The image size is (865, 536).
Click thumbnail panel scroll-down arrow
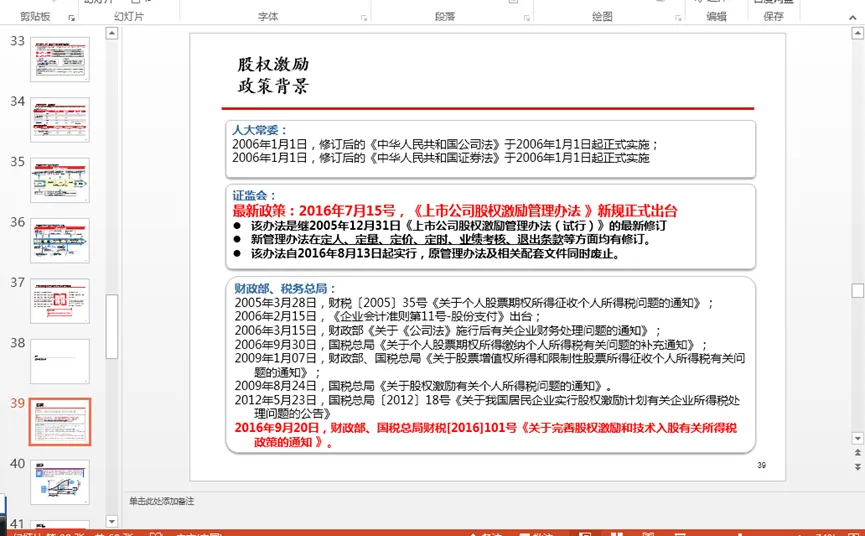(111, 521)
